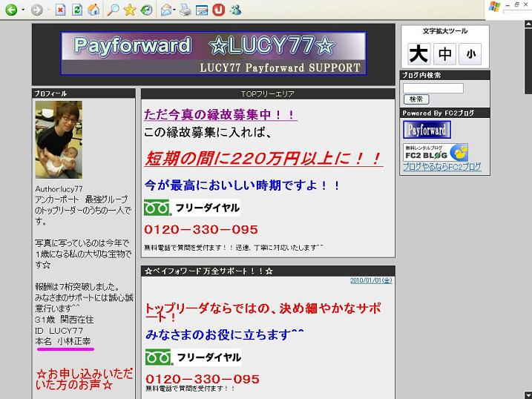Set text size to small 小

(x=470, y=53)
